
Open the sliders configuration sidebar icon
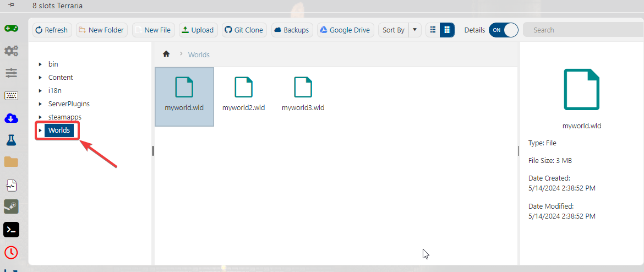(x=11, y=73)
